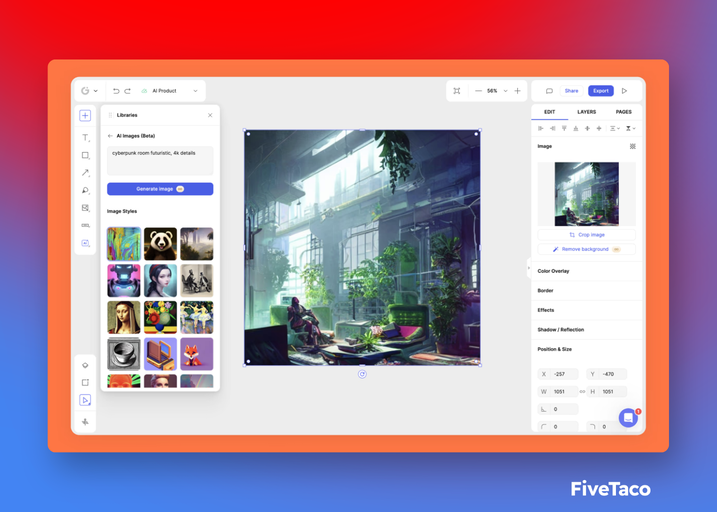Click the undo arrow
This screenshot has height=512, width=717.
(116, 91)
